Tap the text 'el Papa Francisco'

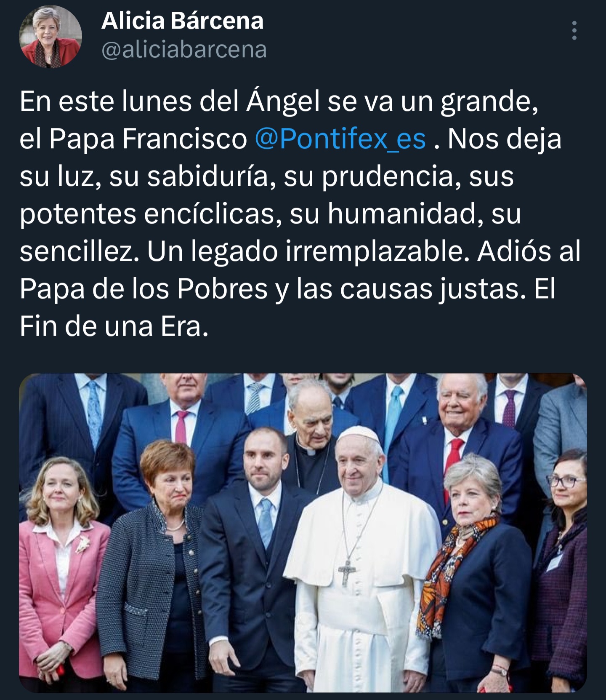click(x=133, y=139)
